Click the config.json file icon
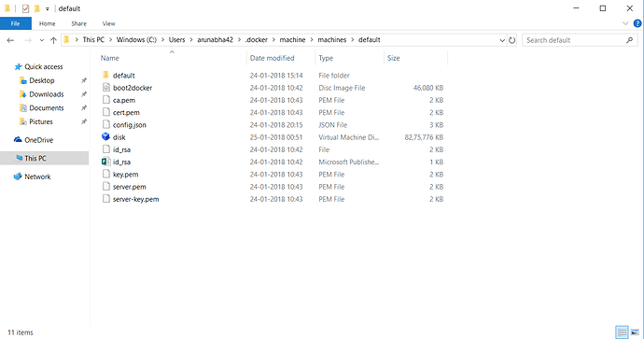Image resolution: width=644 pixels, height=339 pixels. coord(106,124)
